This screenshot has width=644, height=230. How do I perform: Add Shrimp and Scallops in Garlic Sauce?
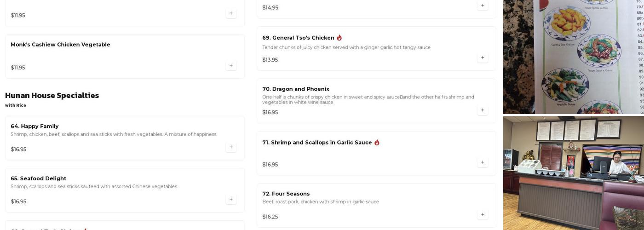pyautogui.click(x=483, y=162)
